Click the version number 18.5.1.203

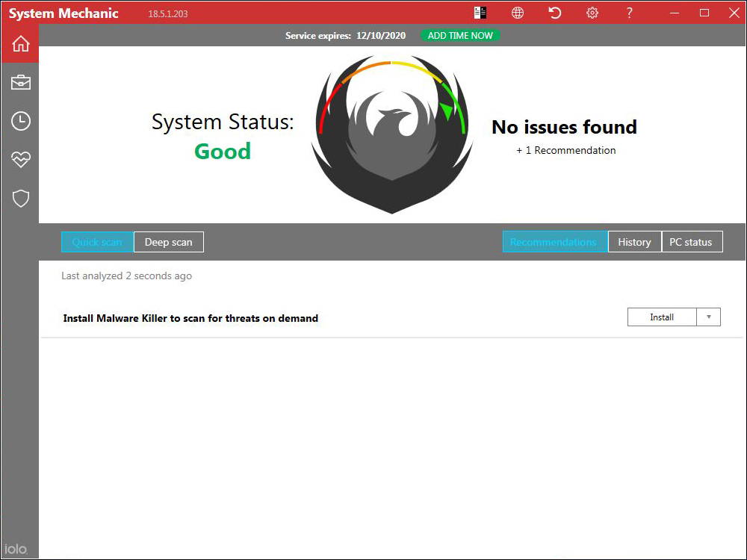(167, 13)
